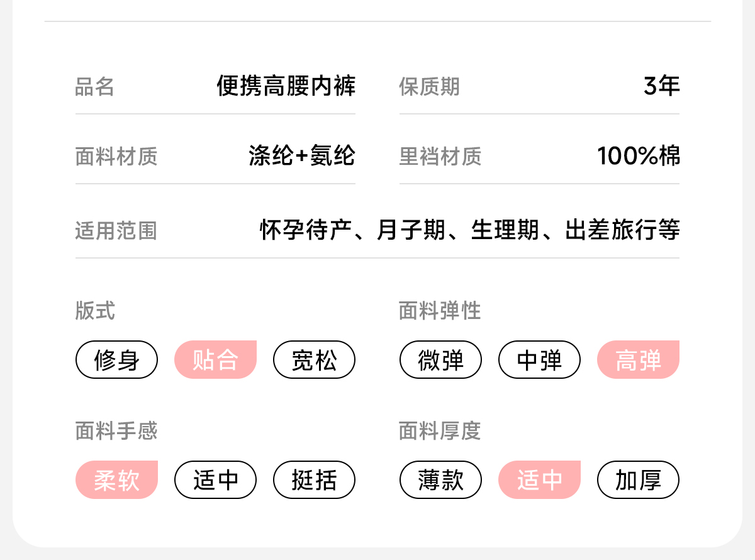This screenshot has width=755, height=560.
Task: Click the 3年 shelf life value
Action: click(x=662, y=86)
